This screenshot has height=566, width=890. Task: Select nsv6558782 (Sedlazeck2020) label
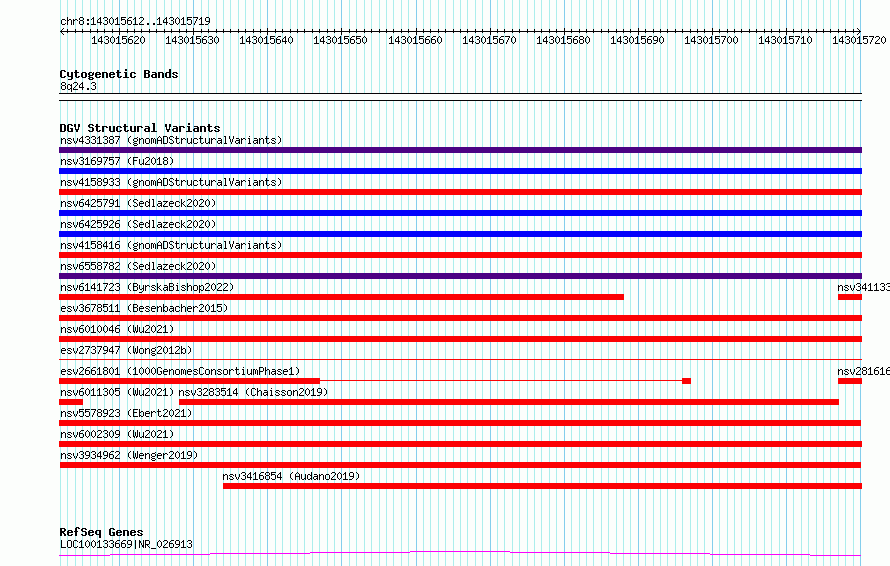tap(138, 266)
